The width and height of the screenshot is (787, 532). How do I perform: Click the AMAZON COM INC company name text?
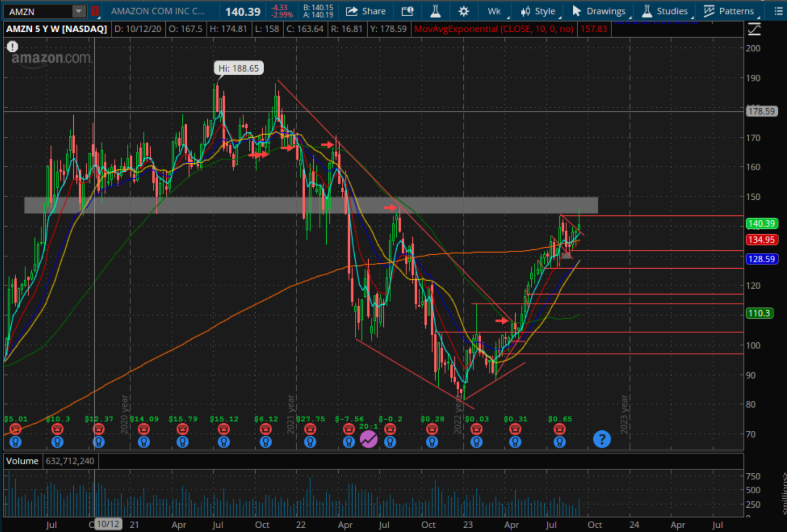click(x=158, y=11)
